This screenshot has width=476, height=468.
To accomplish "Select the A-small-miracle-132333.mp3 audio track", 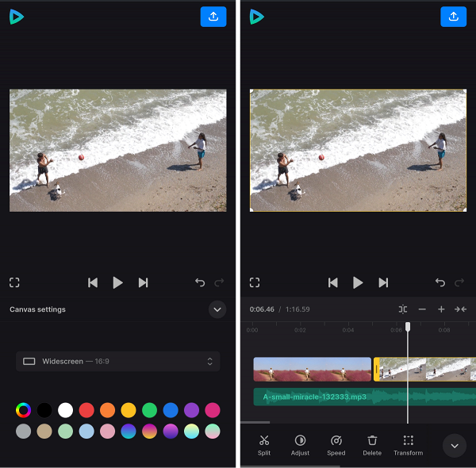I will (365, 397).
